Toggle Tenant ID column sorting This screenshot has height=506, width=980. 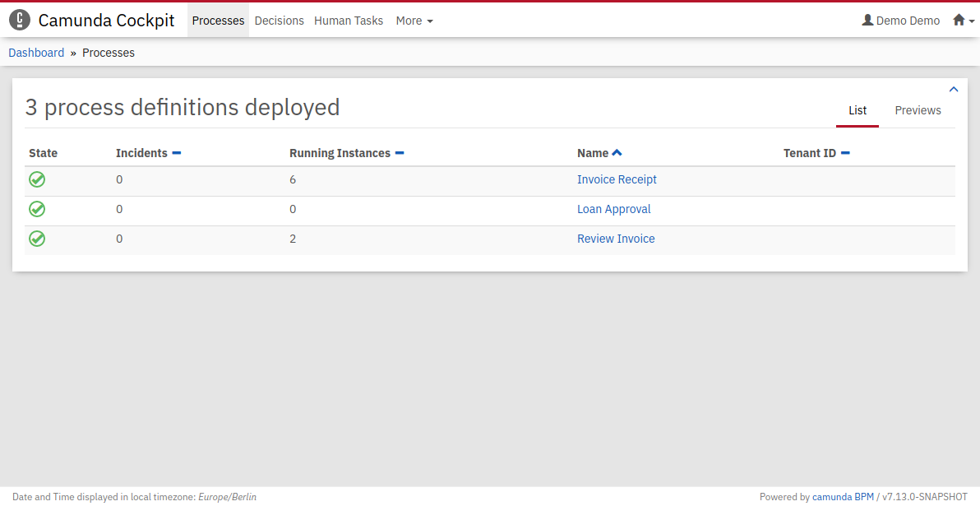[845, 153]
